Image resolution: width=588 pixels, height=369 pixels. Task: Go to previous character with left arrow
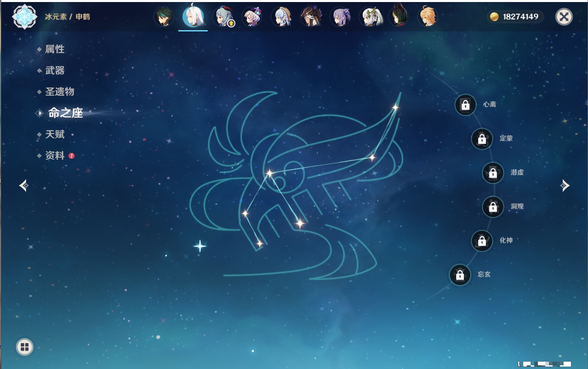click(24, 186)
